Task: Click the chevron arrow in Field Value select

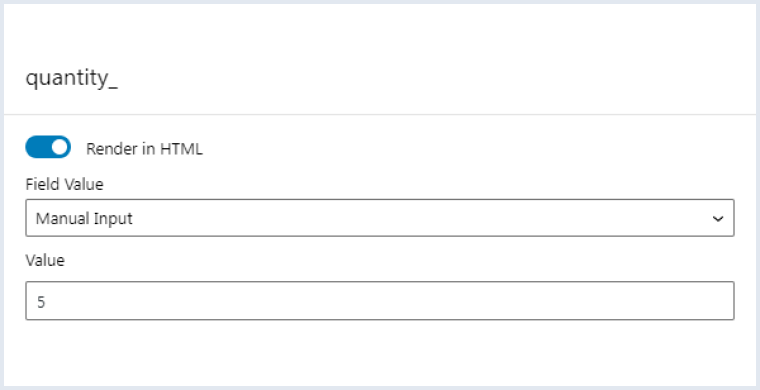Action: [718, 218]
